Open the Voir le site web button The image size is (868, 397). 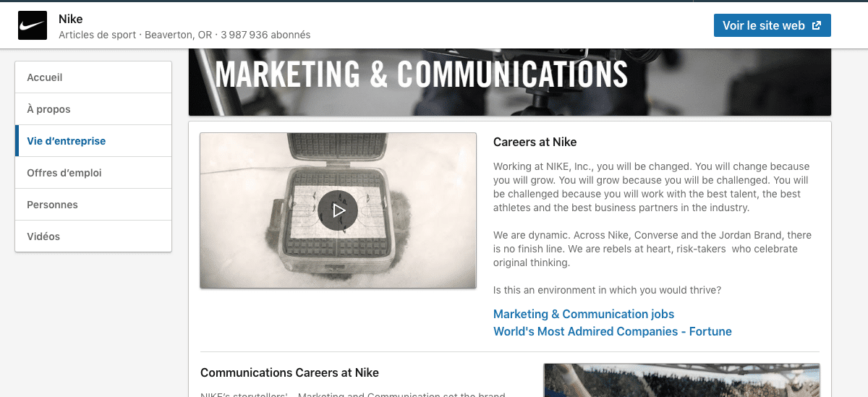point(772,25)
